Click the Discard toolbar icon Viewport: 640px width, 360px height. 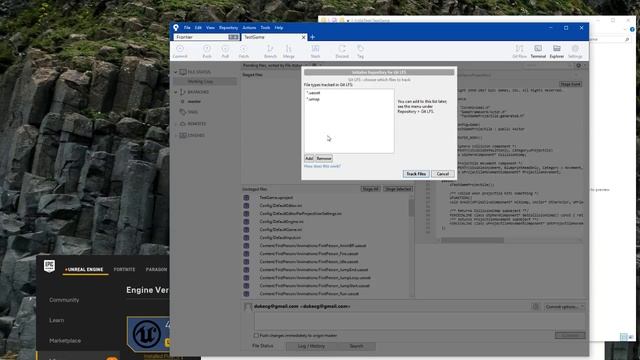[x=342, y=49]
